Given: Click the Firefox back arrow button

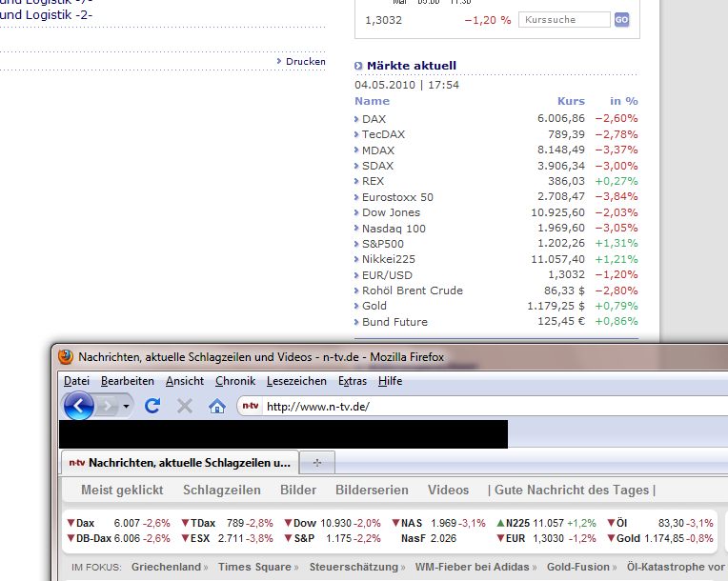Looking at the screenshot, I should (79, 406).
